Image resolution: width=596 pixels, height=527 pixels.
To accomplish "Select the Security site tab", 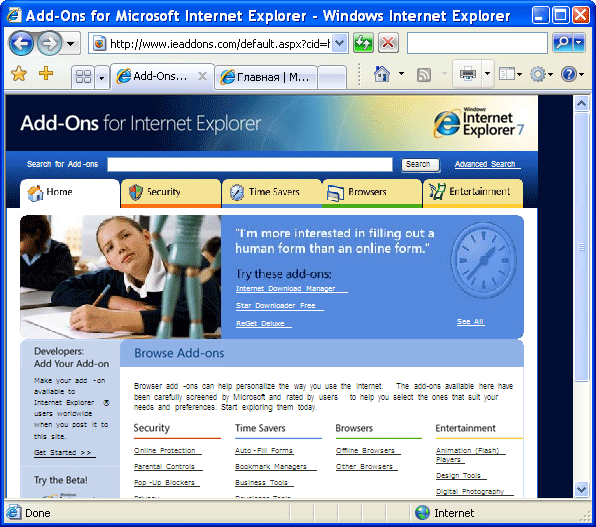I will (171, 193).
